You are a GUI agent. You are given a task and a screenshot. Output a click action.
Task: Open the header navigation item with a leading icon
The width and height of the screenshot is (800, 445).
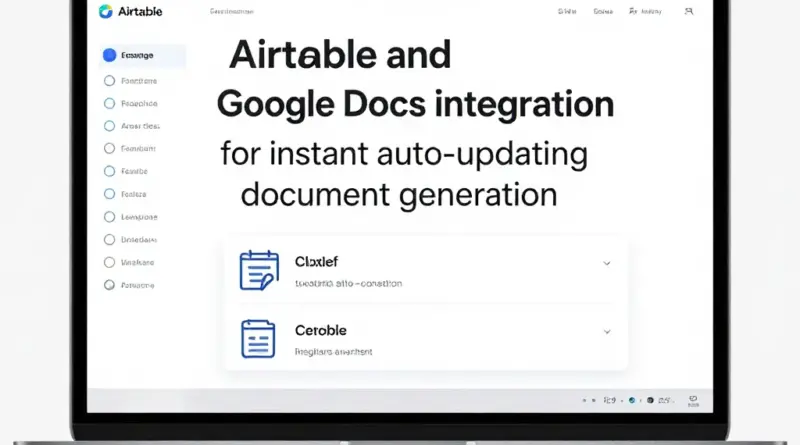(645, 11)
